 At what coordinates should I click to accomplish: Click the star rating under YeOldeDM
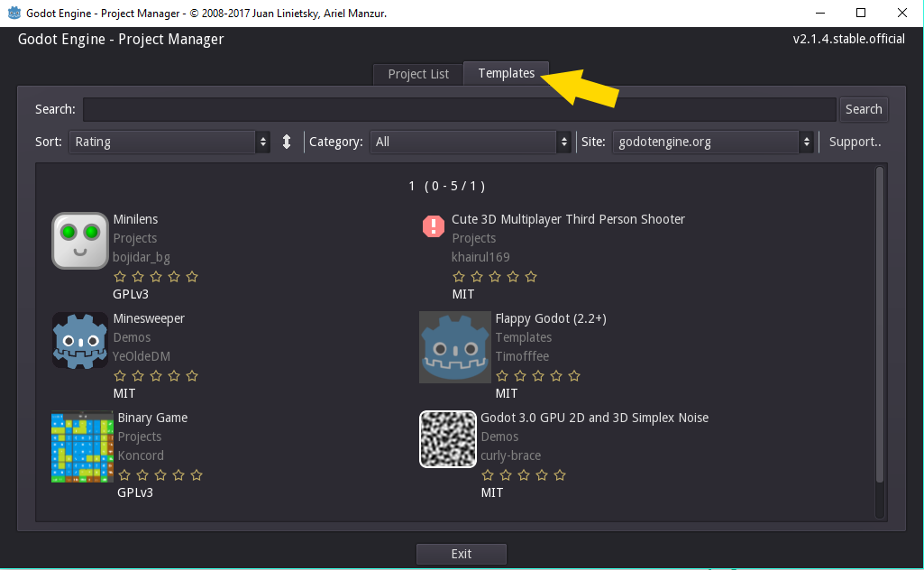click(x=156, y=375)
